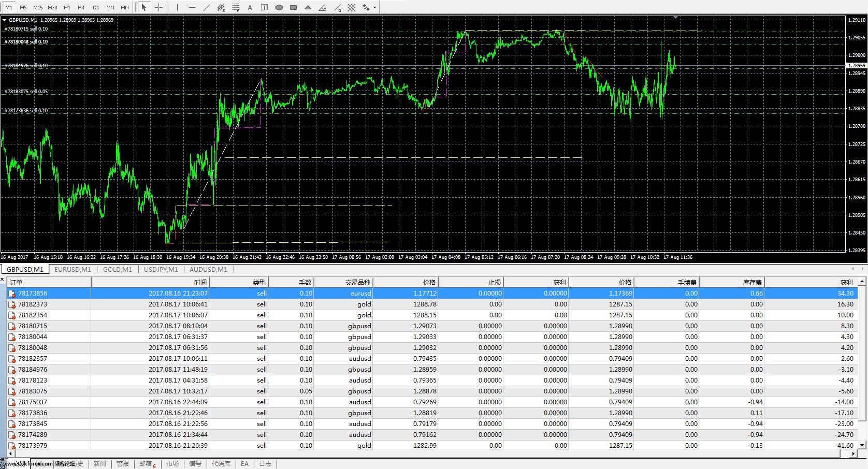Select the arrow cursor tool
868x469 pixels.
[x=144, y=7]
